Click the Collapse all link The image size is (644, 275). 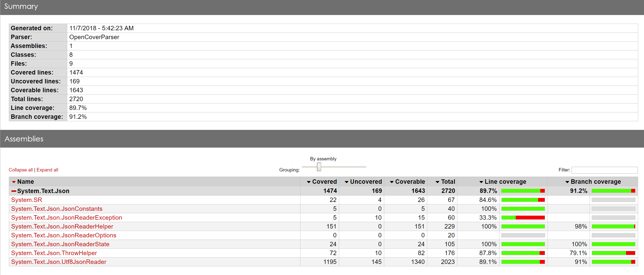(x=21, y=170)
